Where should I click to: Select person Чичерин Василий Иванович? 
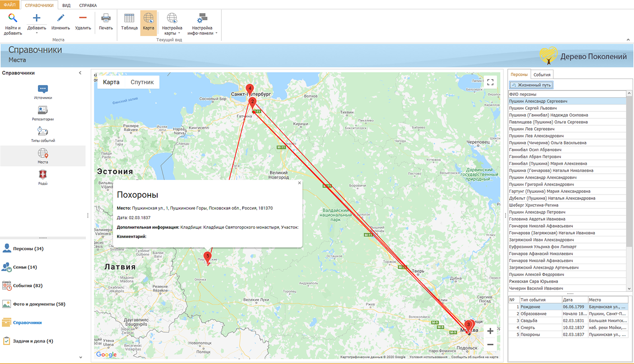(567, 288)
